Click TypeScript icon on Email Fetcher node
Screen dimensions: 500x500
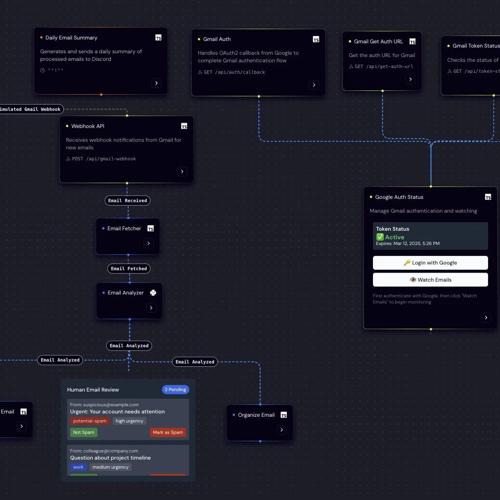pyautogui.click(x=151, y=228)
